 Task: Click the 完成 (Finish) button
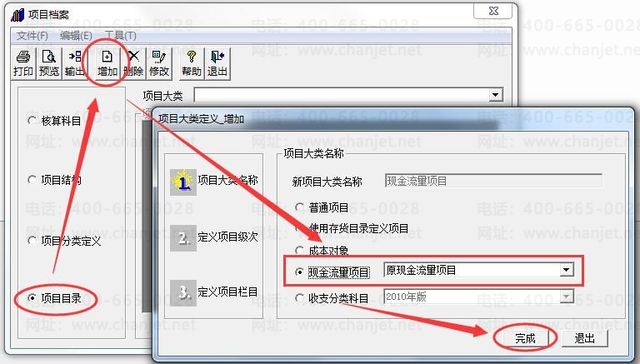(525, 338)
